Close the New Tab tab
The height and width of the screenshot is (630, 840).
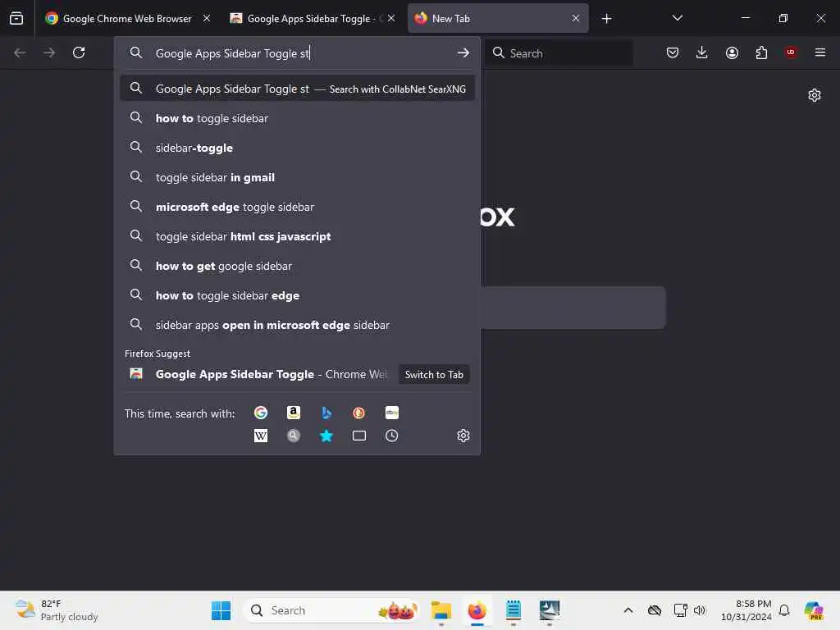[576, 19]
